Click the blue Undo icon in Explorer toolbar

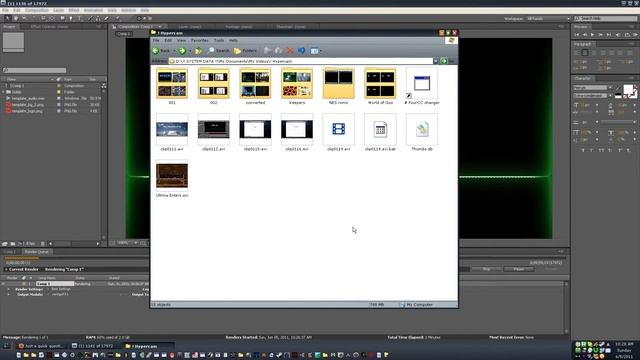(301, 51)
